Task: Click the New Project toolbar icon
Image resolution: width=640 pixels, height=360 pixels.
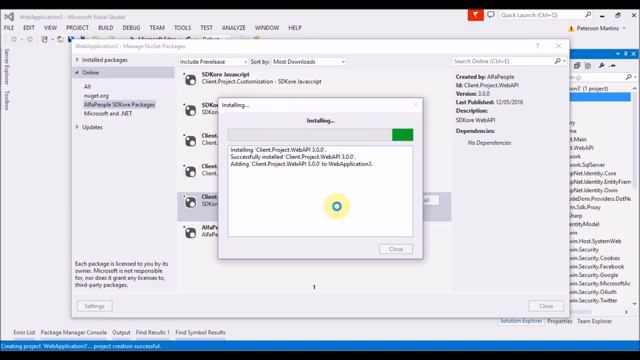Action: 44,39
